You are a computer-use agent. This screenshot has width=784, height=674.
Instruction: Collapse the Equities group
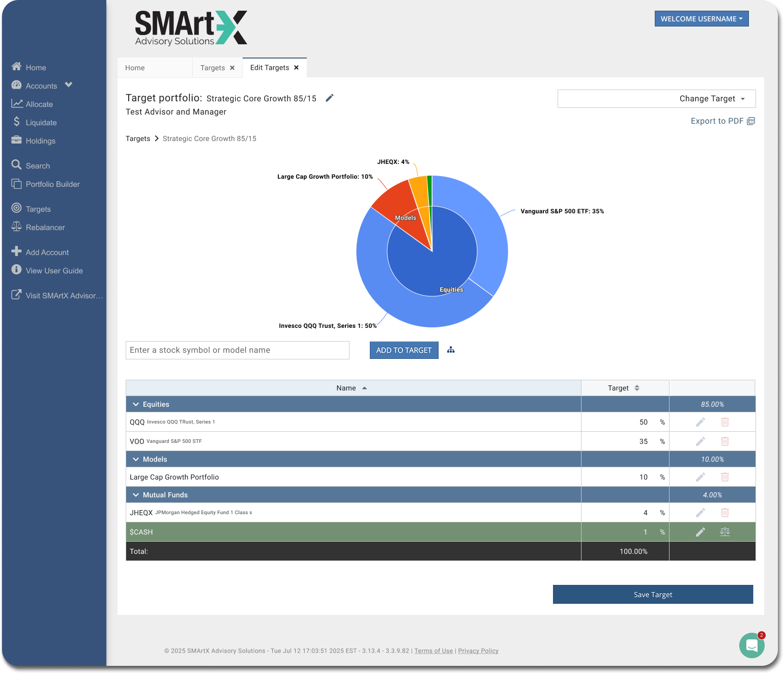[x=136, y=404]
